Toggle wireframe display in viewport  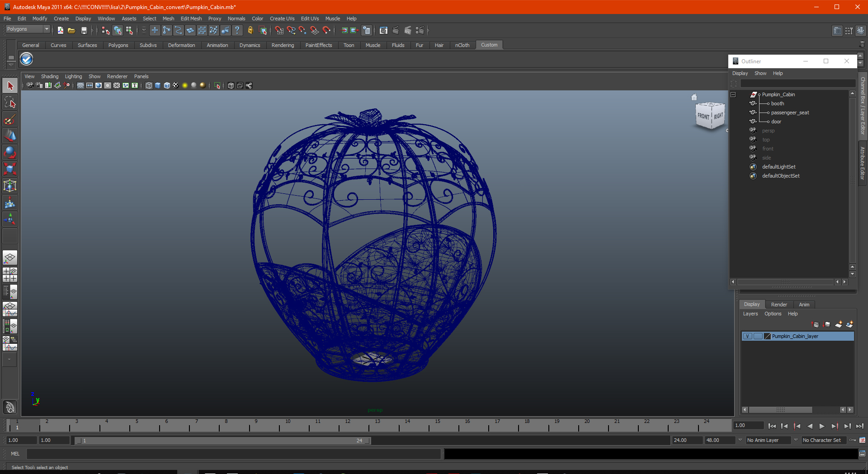coord(149,85)
